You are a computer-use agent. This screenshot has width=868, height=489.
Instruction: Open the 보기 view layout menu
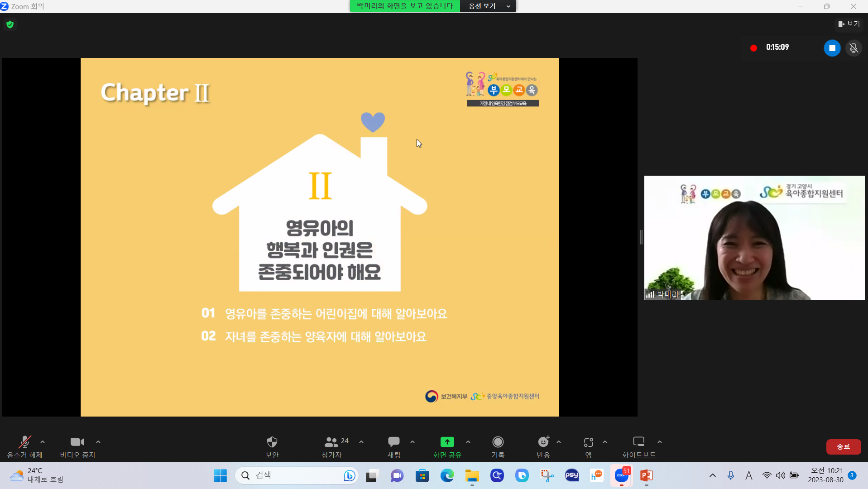(849, 24)
